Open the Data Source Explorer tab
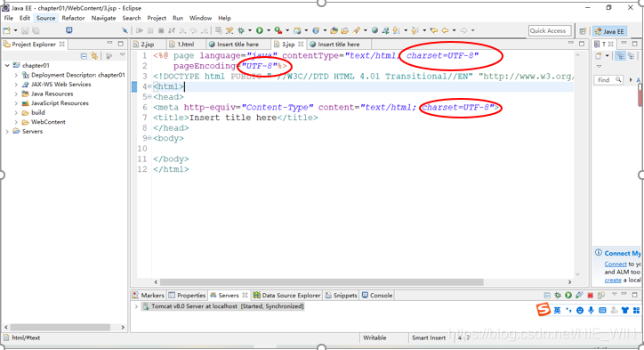The height and width of the screenshot is (350, 644). tap(286, 296)
